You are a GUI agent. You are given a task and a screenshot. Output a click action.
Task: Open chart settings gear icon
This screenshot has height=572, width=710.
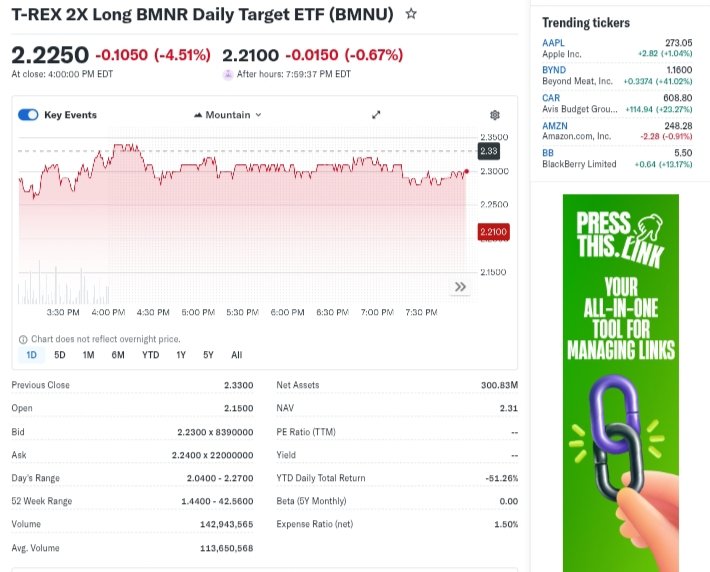click(x=494, y=116)
